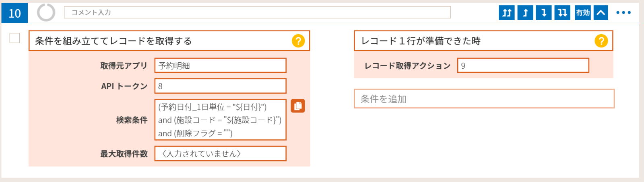Click the move row up arrow
Viewport: 644px width, 182px height.
coord(525,13)
